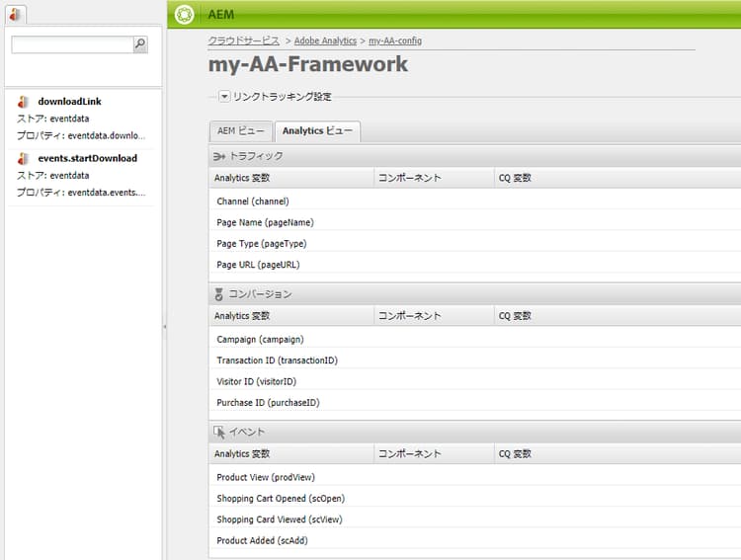The height and width of the screenshot is (560, 741).
Task: Click component column header in conversion table
Action: tap(435, 316)
